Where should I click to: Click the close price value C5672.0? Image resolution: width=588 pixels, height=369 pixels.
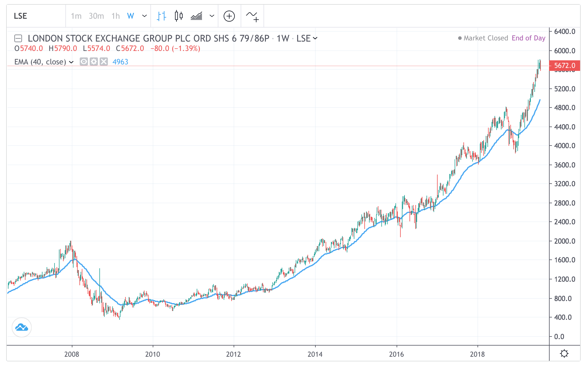coord(130,49)
